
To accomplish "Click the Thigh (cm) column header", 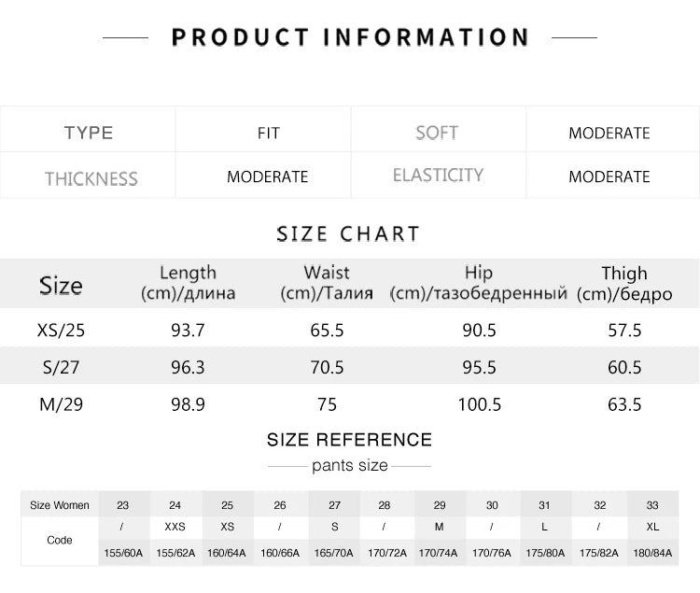I will [624, 283].
